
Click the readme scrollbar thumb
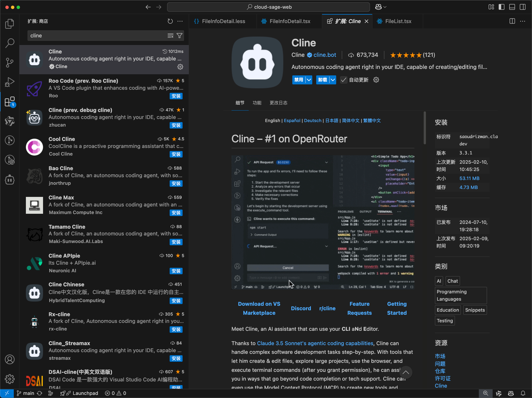point(425,128)
